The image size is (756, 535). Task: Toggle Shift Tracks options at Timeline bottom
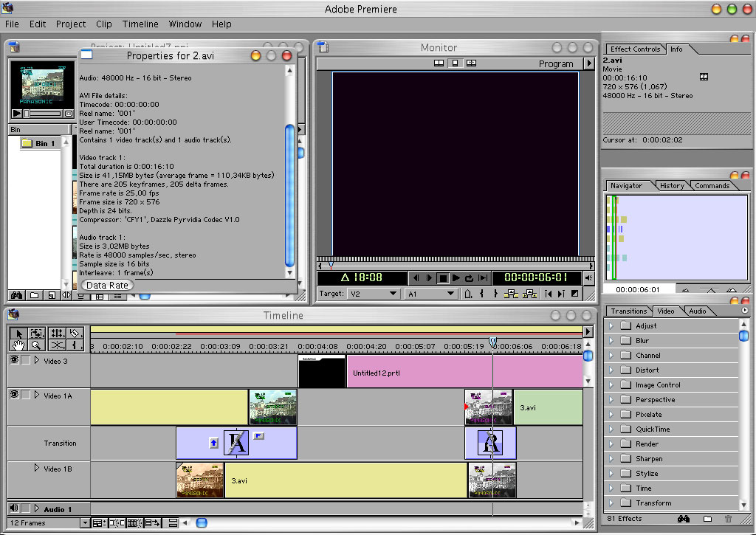(152, 523)
